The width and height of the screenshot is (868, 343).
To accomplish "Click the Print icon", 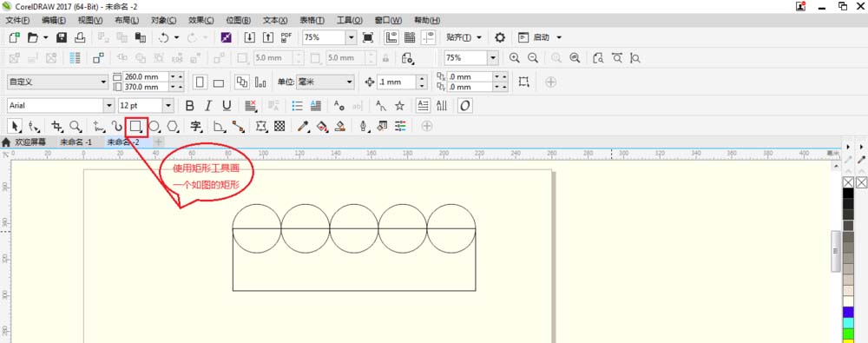I will tap(80, 37).
